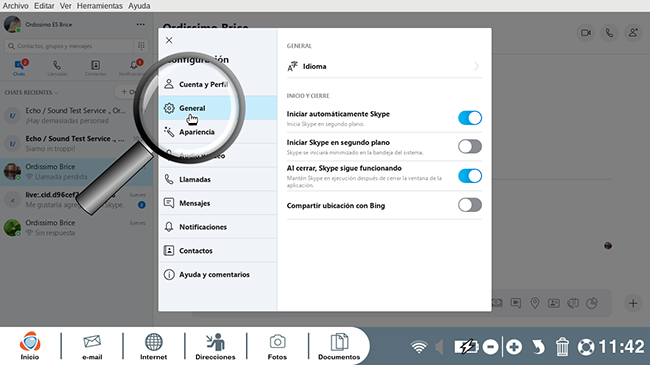Disable Iniciar automáticamente Skype toggle
Image resolution: width=650 pixels, height=365 pixels.
(x=470, y=118)
